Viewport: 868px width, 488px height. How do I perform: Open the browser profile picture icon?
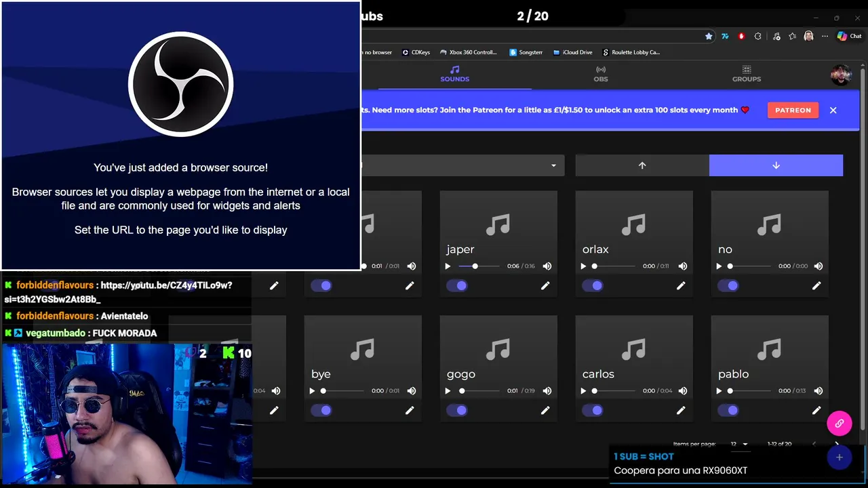click(808, 36)
